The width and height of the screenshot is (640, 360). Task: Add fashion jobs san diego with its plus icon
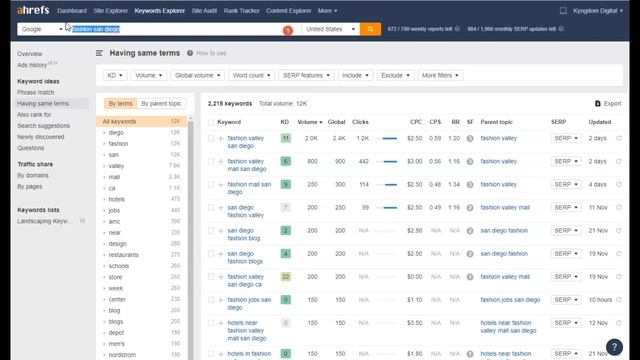221,300
